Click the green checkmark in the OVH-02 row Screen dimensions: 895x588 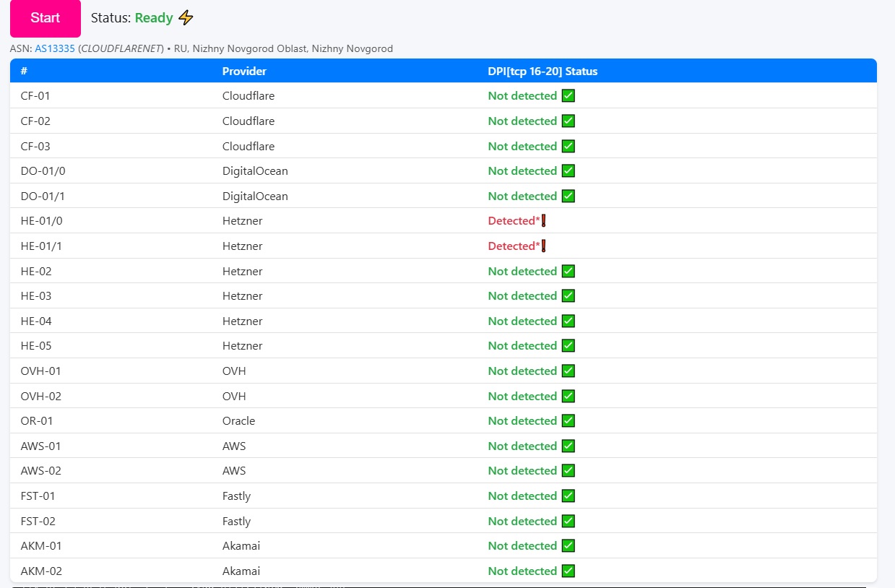[568, 396]
